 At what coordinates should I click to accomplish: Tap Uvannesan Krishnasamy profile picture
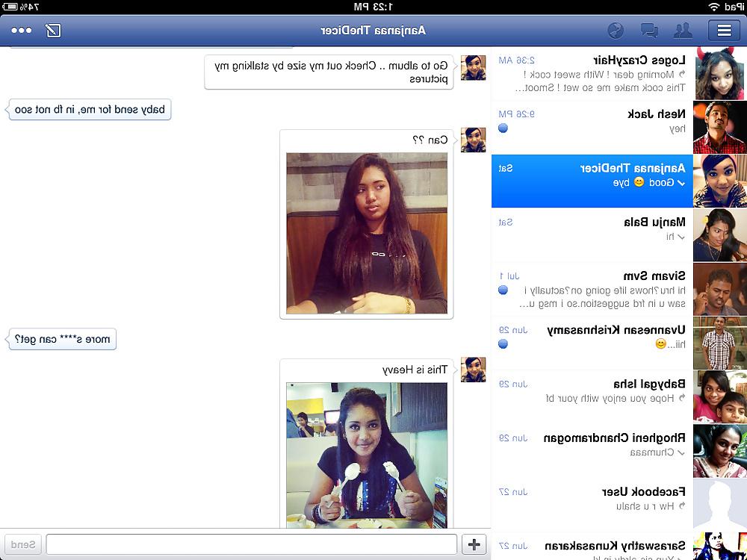click(x=720, y=343)
